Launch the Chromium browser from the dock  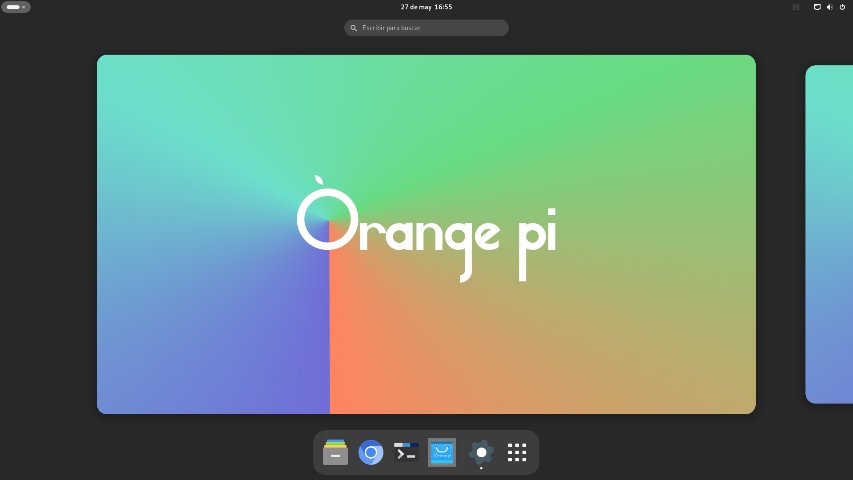click(370, 452)
